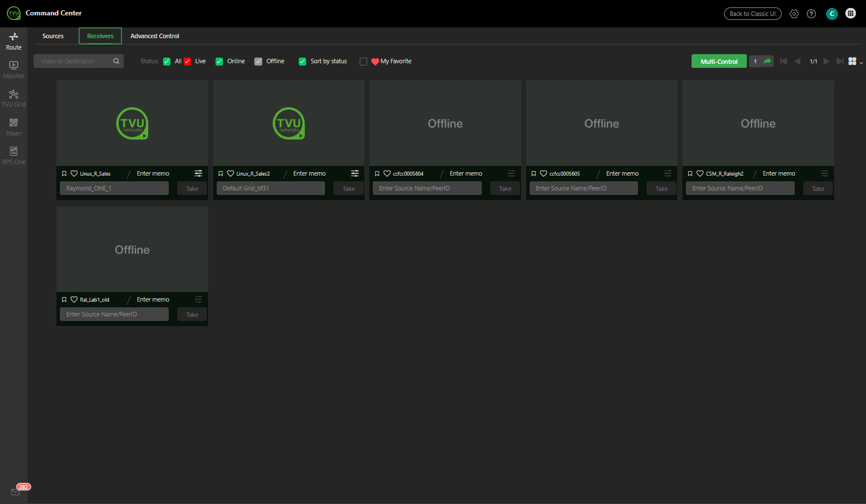This screenshot has height=504, width=866.
Task: Go to the last page
Action: (x=840, y=61)
